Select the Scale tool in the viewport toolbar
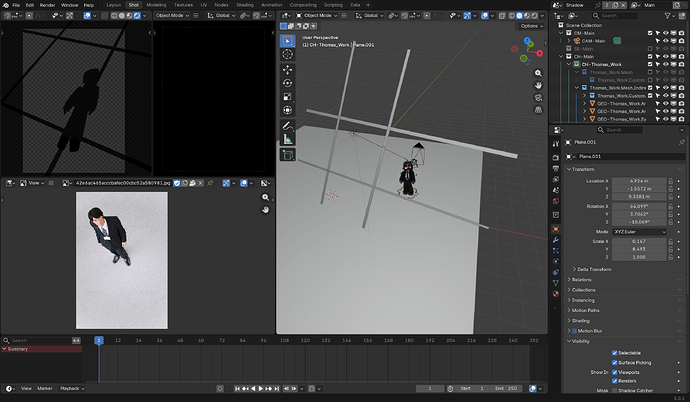The height and width of the screenshot is (402, 690). (x=287, y=97)
